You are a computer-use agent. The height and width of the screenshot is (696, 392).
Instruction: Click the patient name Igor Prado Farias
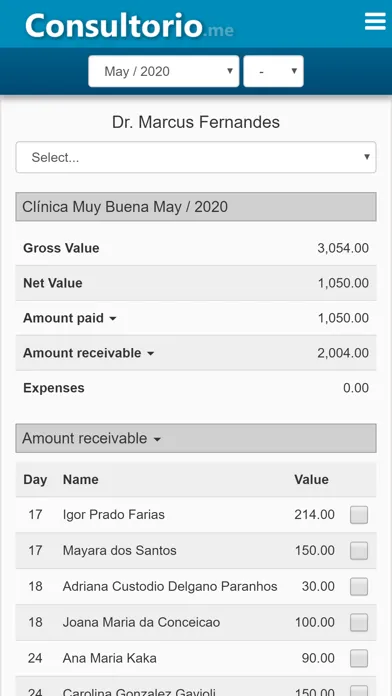[114, 515]
